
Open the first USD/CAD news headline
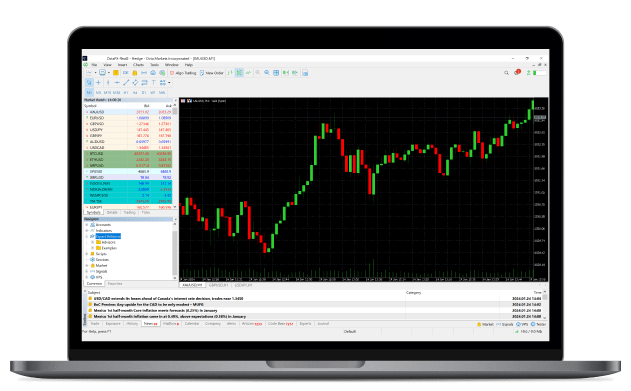(168, 298)
